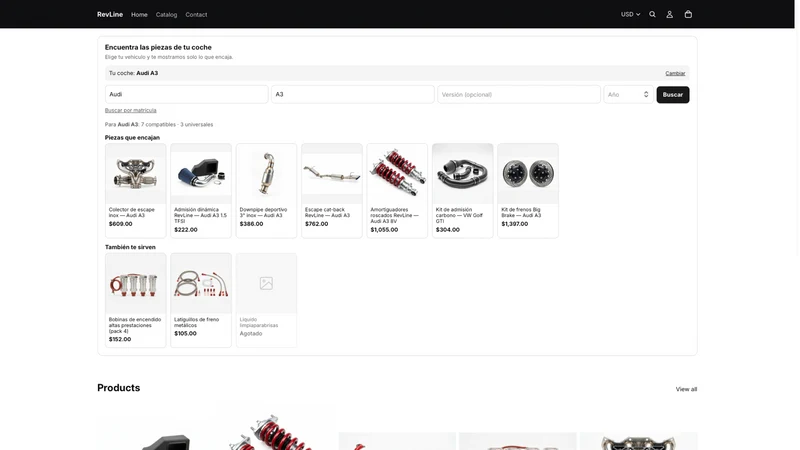Click the RevLine logo

click(x=110, y=14)
